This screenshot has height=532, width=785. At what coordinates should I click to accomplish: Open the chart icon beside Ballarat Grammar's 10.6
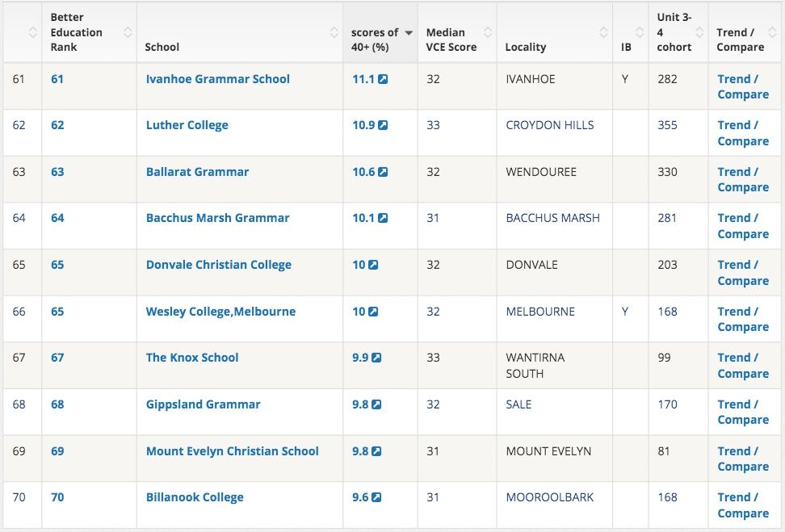[x=383, y=173]
